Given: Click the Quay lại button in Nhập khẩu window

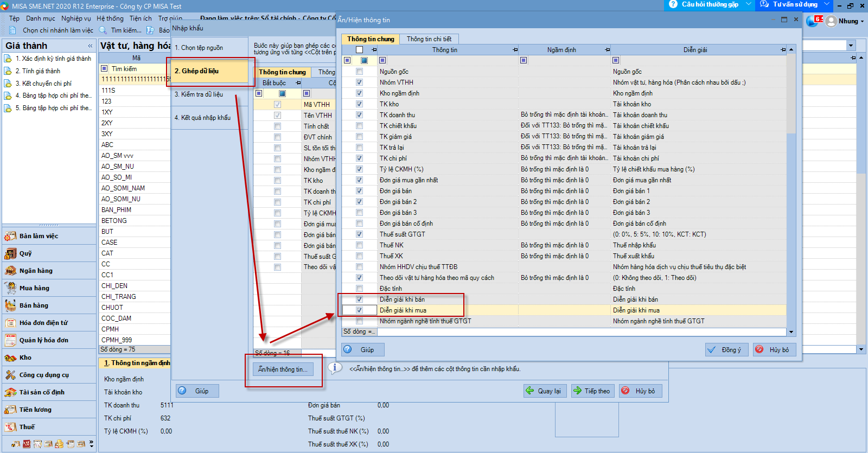Looking at the screenshot, I should pyautogui.click(x=545, y=391).
